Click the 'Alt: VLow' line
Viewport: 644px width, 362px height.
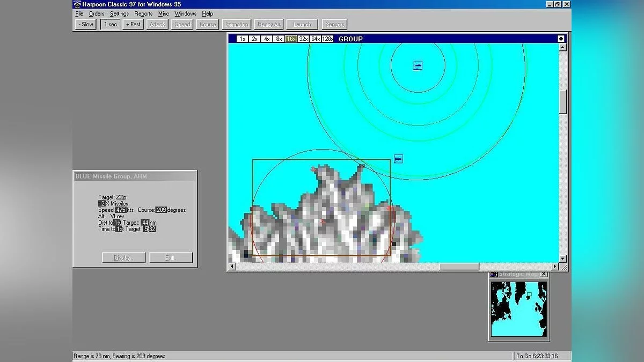coord(111,216)
